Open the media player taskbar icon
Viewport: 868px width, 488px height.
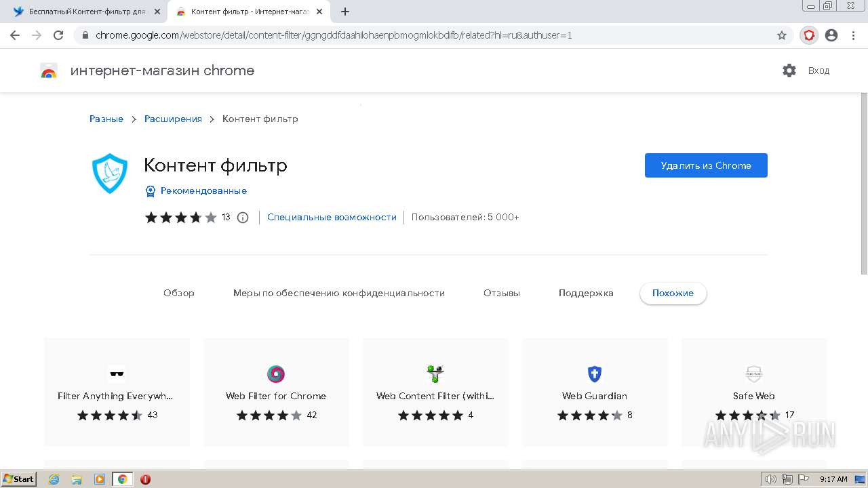coord(100,479)
